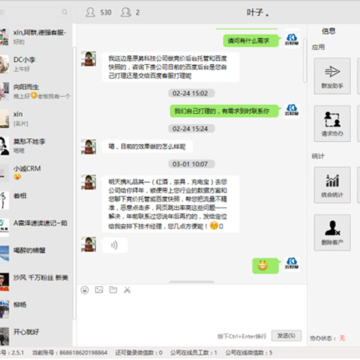Click company logo avatar beside emoji reply

(x=292, y=264)
